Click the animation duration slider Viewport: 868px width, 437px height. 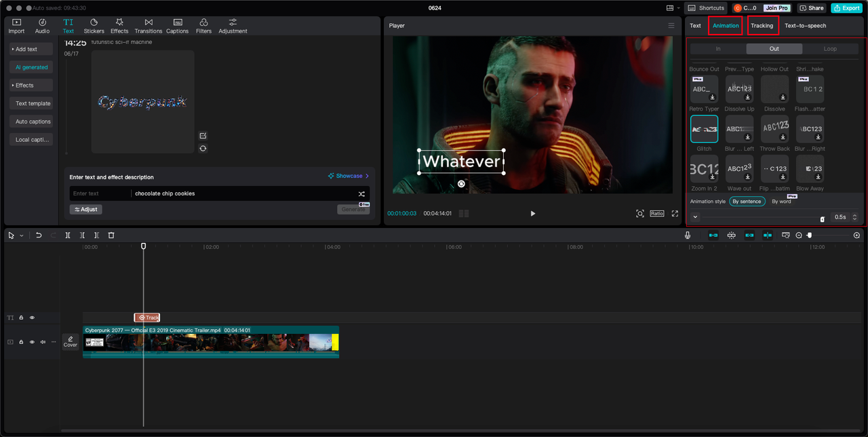pos(763,217)
